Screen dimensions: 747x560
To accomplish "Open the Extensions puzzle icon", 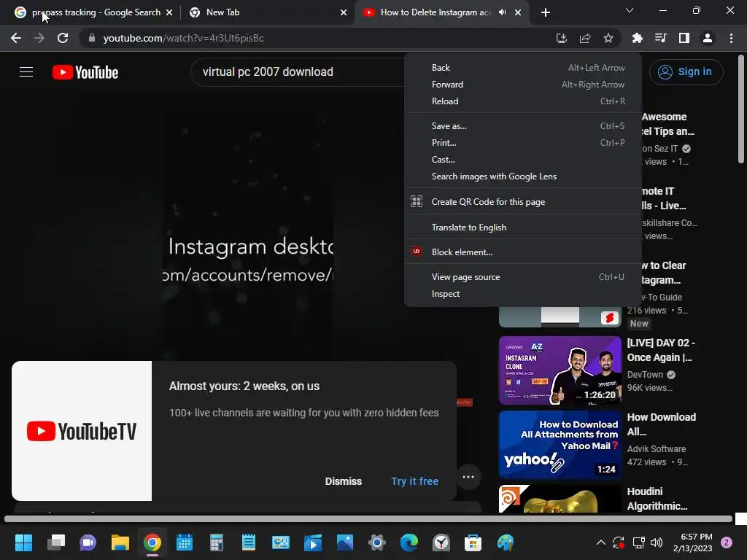I will 637,38.
